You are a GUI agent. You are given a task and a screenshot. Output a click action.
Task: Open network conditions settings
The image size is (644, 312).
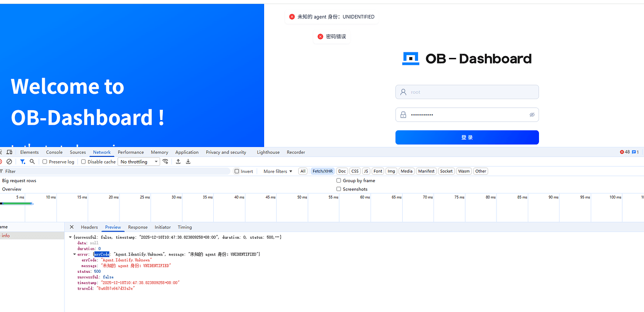165,161
